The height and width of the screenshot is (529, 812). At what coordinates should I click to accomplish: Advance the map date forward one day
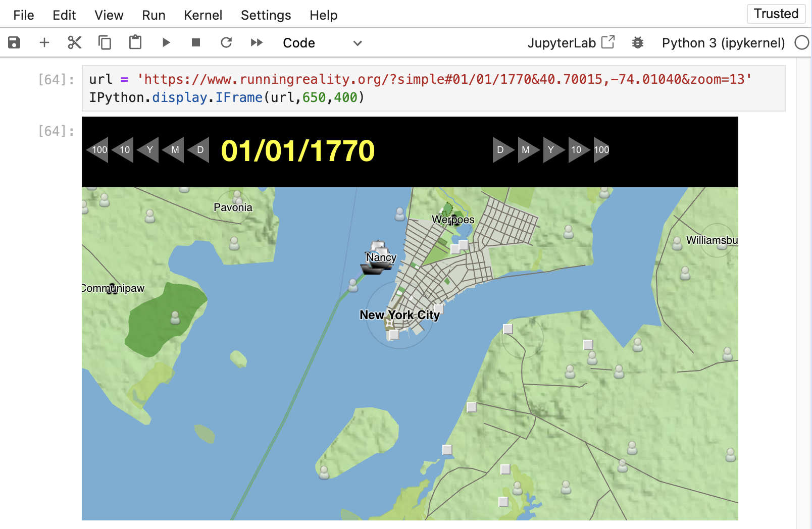501,149
